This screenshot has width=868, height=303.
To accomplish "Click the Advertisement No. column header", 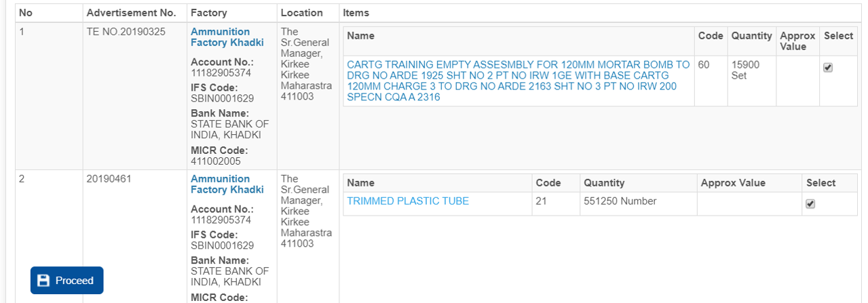I will click(x=131, y=13).
